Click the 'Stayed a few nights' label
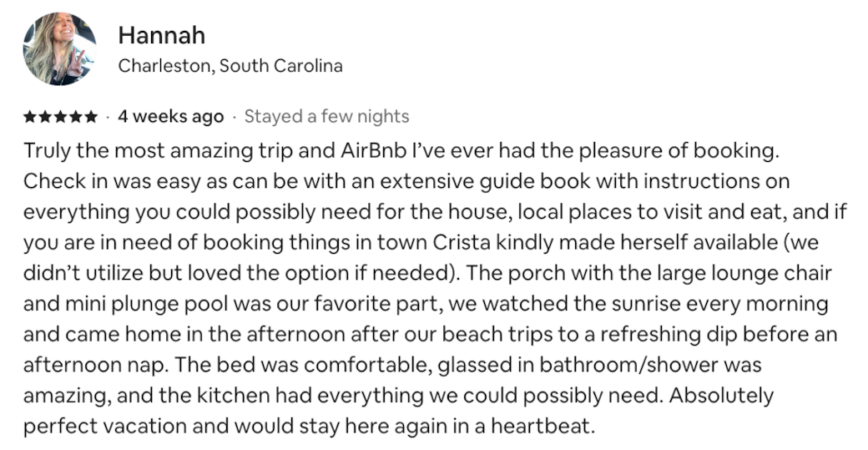Screen dimensions: 868x450 pos(326,117)
